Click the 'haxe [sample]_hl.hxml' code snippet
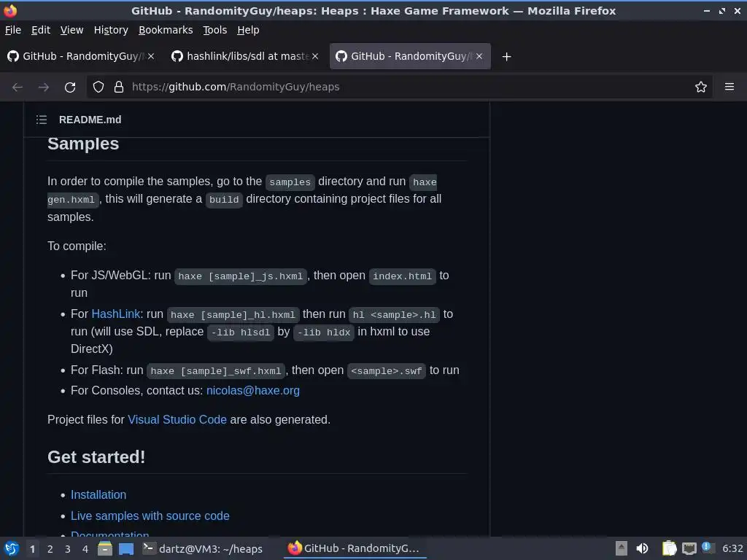747x560 pixels. (233, 315)
